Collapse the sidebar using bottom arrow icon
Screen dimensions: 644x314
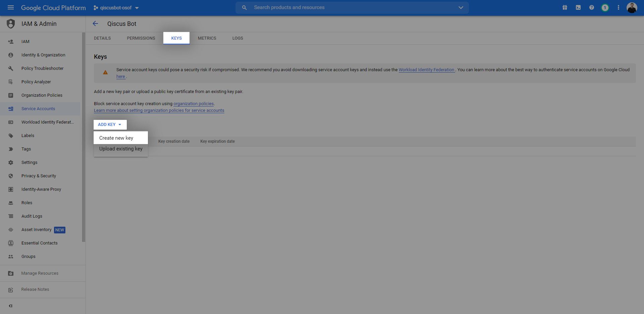point(10,306)
